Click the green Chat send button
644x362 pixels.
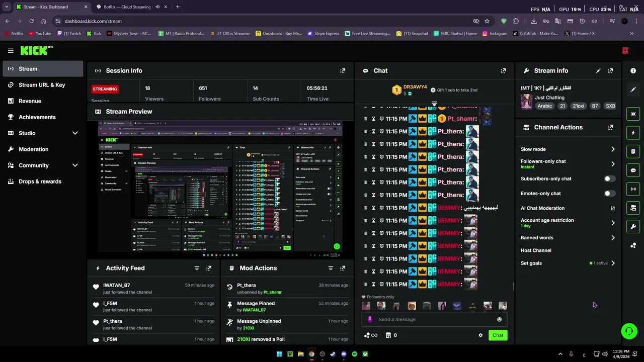498,335
